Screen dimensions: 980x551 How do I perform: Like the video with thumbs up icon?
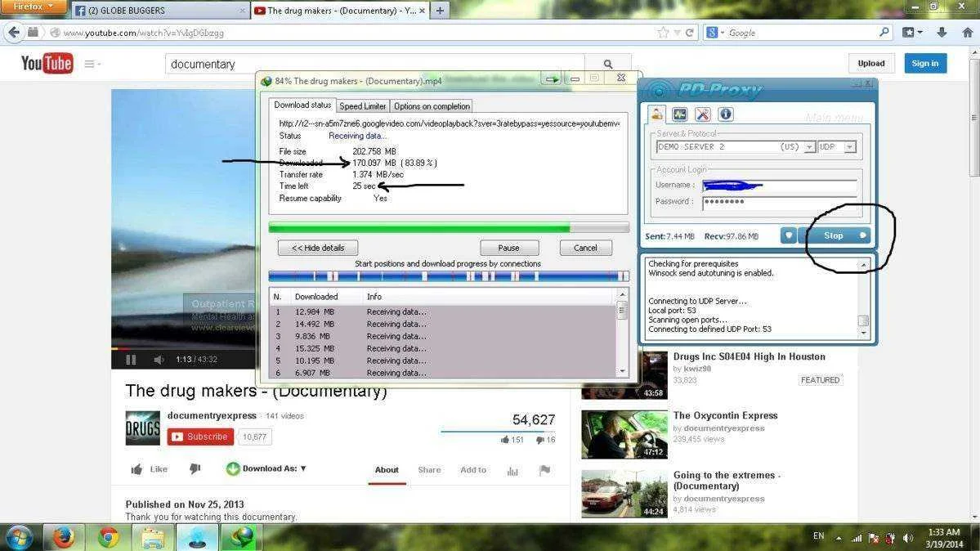click(136, 469)
